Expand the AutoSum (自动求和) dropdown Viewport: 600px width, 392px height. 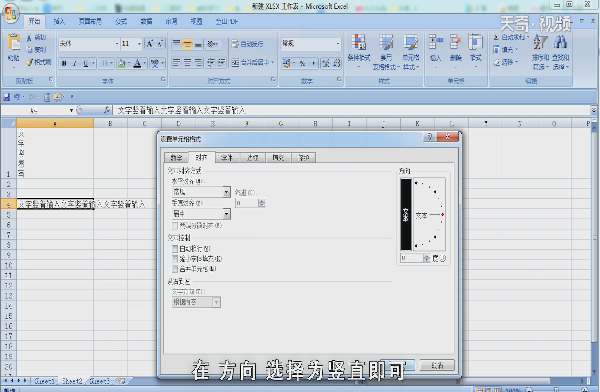point(528,38)
